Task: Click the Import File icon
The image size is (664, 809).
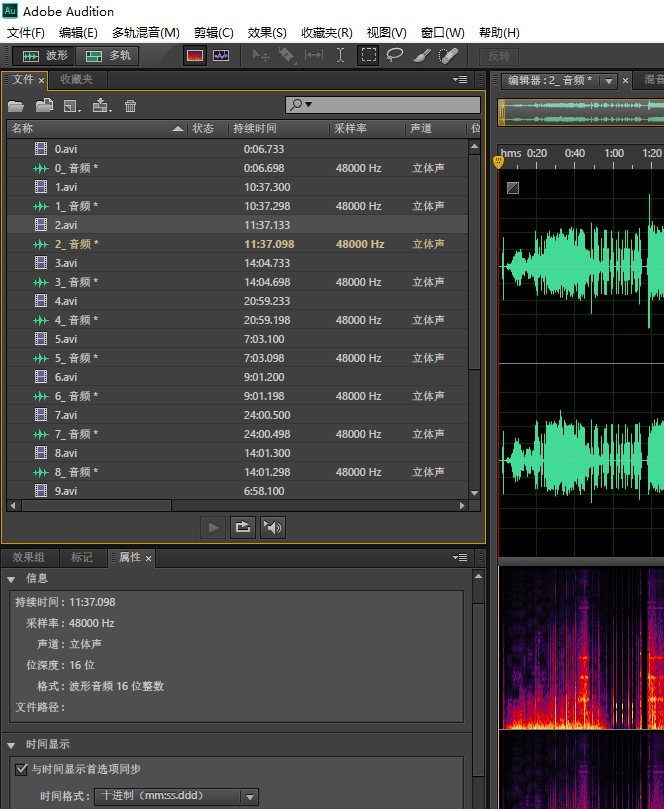Action: (x=44, y=105)
